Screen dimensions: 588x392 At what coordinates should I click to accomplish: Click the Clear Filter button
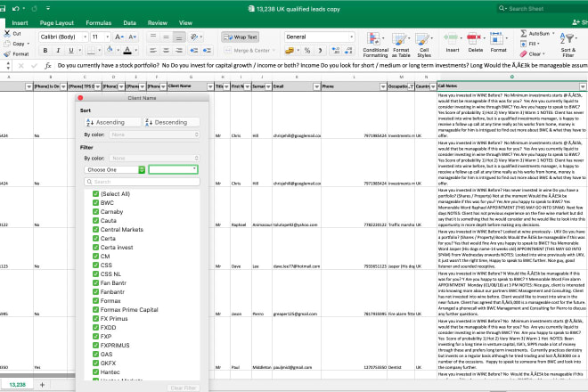click(184, 388)
